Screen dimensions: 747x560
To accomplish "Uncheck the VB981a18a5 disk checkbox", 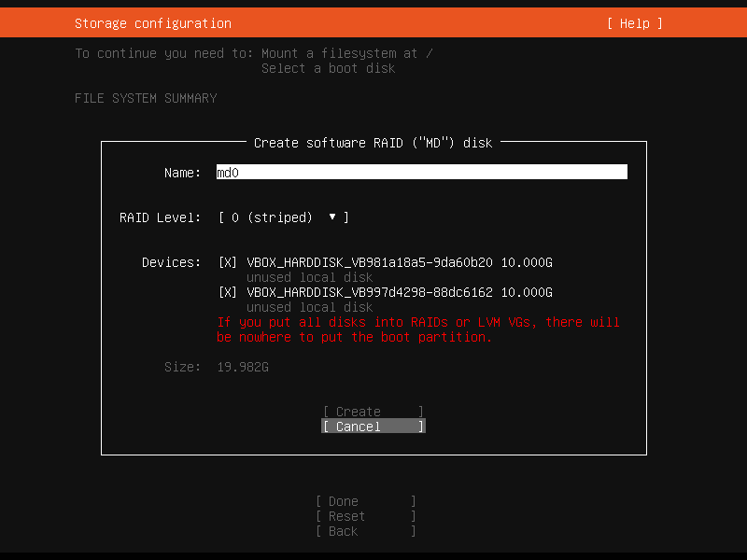I will pyautogui.click(x=228, y=262).
